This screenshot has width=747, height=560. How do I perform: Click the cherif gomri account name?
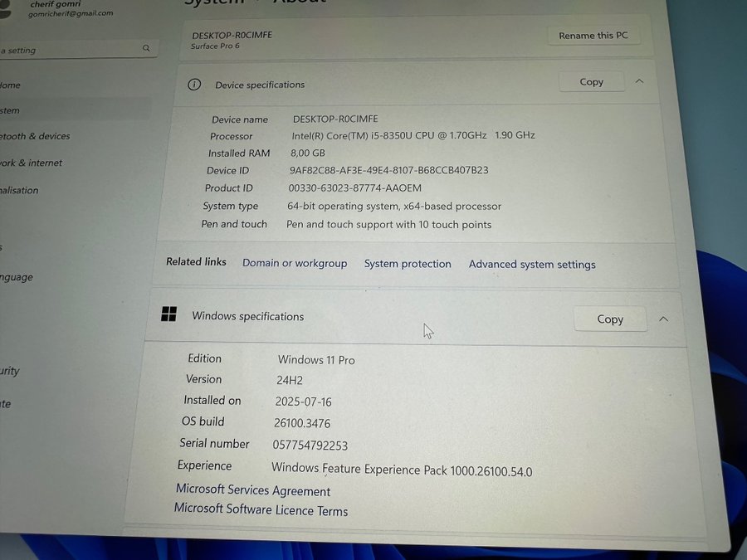tap(56, 4)
